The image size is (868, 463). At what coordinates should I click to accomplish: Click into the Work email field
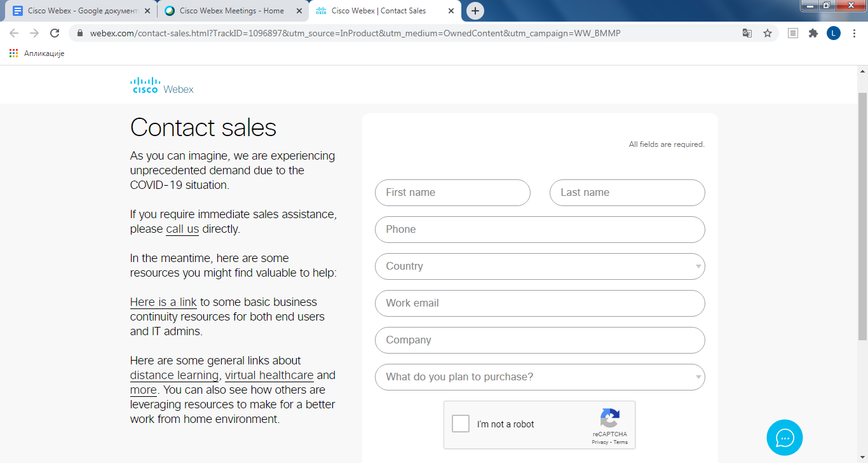pos(540,303)
